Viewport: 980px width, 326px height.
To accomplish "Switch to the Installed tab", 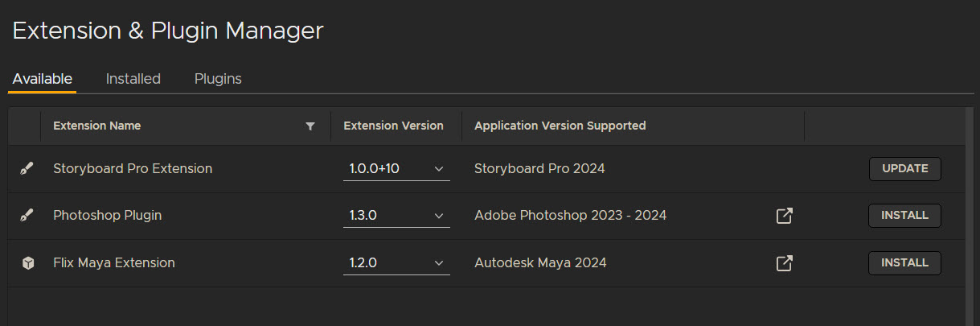I will click(x=133, y=79).
